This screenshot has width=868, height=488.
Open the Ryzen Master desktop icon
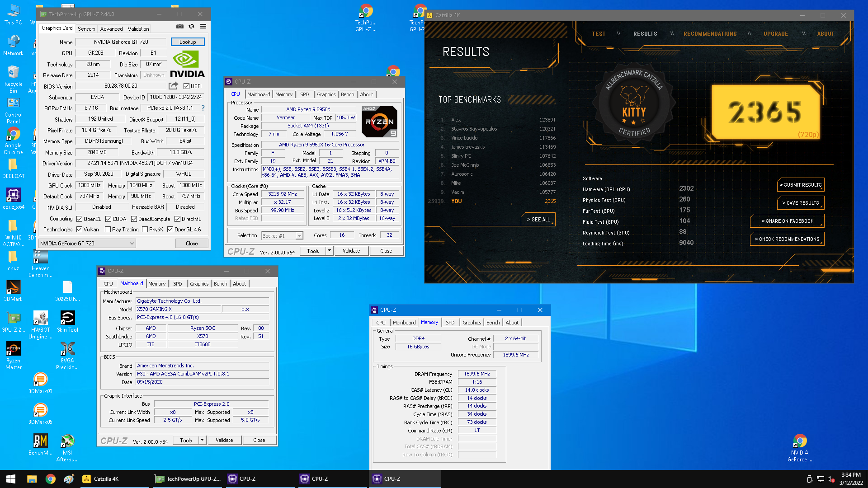coord(13,356)
